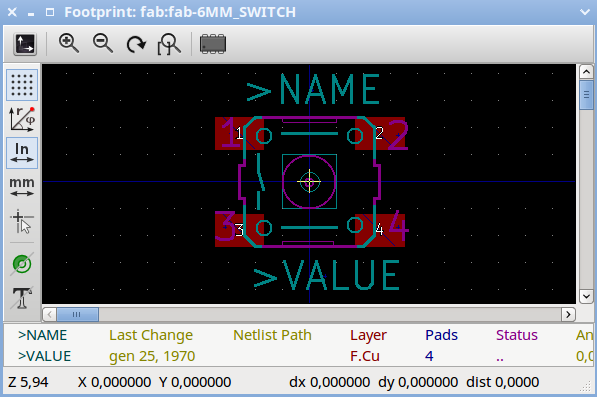
Task: Click the 'gen 25, 1970' date value
Action: pyautogui.click(x=152, y=356)
